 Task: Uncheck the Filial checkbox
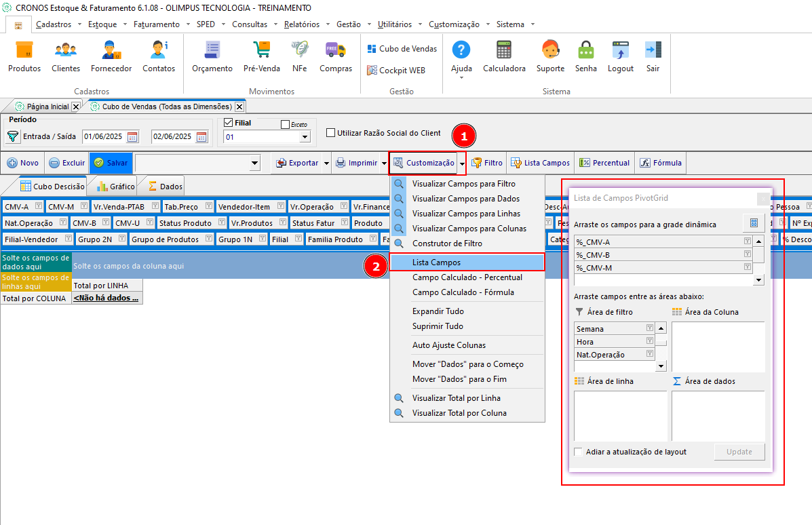click(x=229, y=123)
